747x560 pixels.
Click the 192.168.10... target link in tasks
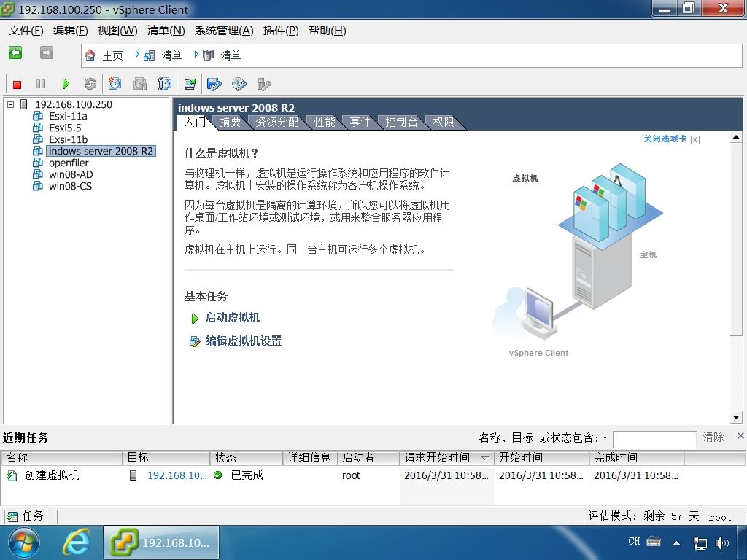pyautogui.click(x=177, y=475)
